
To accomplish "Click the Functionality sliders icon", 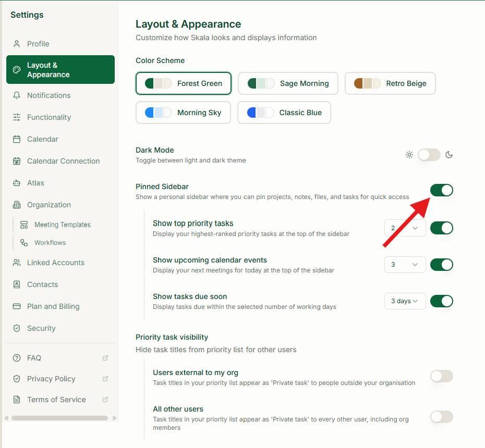I will pos(17,117).
